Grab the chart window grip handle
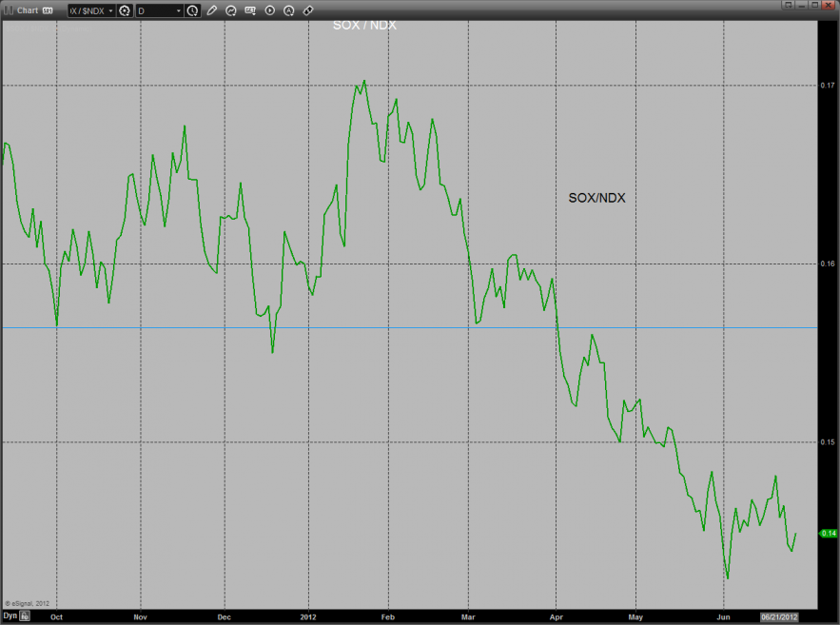840x625 pixels. click(7, 10)
